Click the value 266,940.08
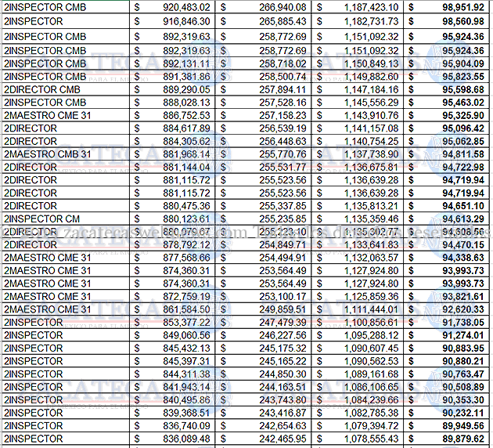 [282, 7]
